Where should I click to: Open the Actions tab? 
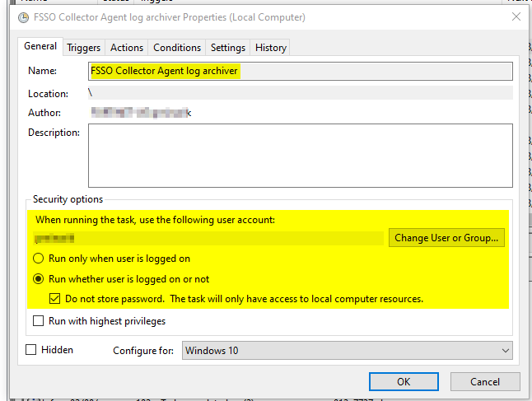(127, 48)
